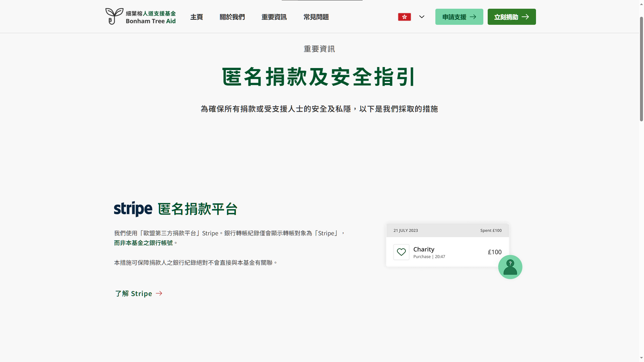Select 主頁 in the navigation bar

(x=197, y=17)
